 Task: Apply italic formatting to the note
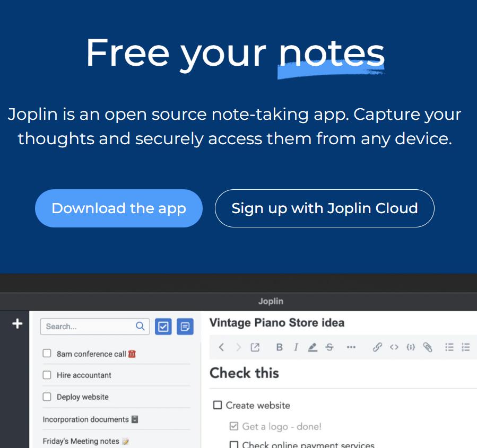[296, 347]
